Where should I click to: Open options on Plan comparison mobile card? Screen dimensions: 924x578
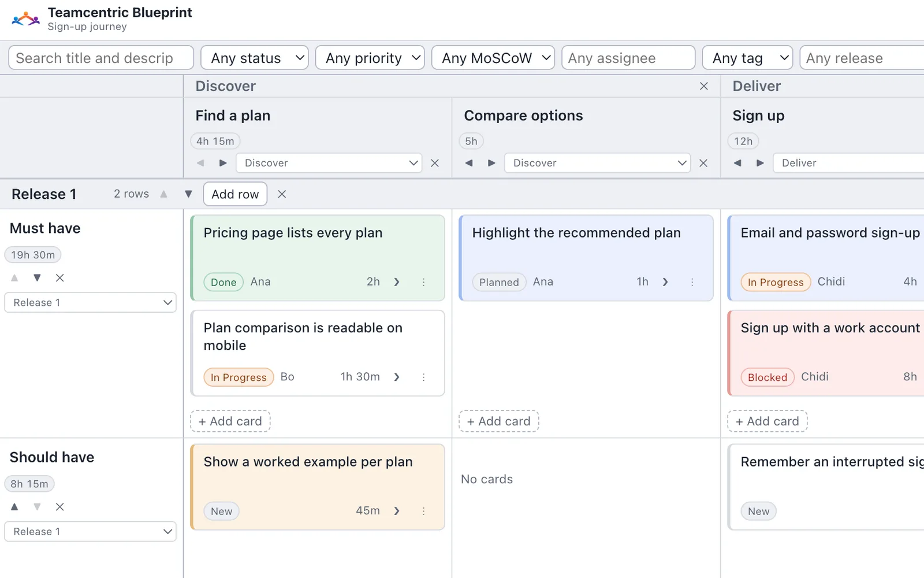coord(423,377)
